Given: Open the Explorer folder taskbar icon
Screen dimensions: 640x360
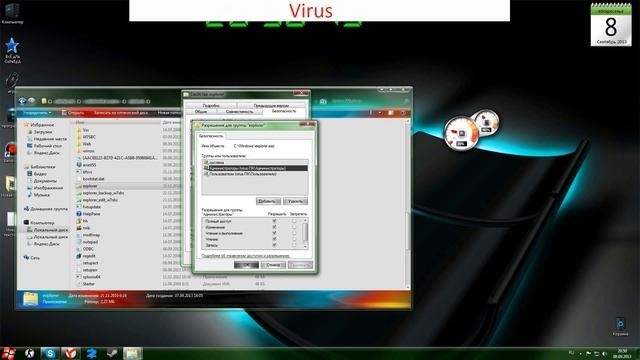Looking at the screenshot, I should (x=133, y=353).
